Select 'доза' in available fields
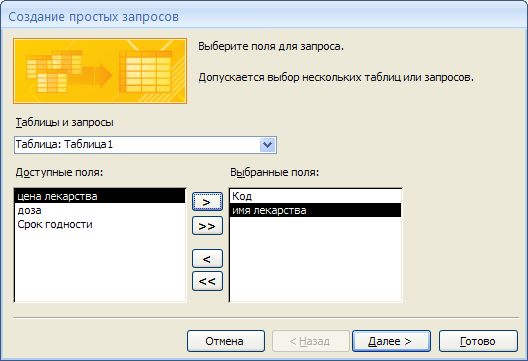The height and width of the screenshot is (361, 528). click(100, 210)
